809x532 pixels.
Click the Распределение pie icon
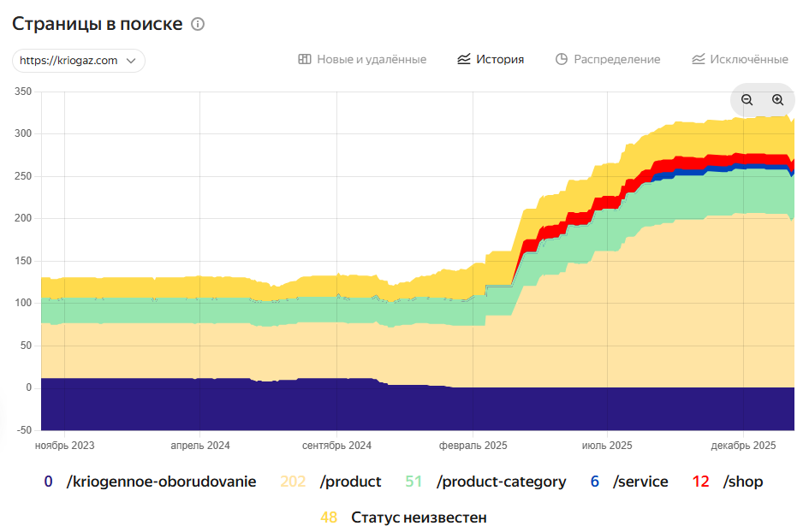coord(562,59)
